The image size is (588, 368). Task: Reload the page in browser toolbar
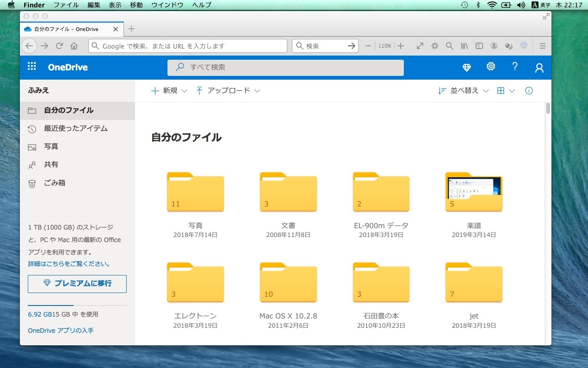pyautogui.click(x=59, y=46)
